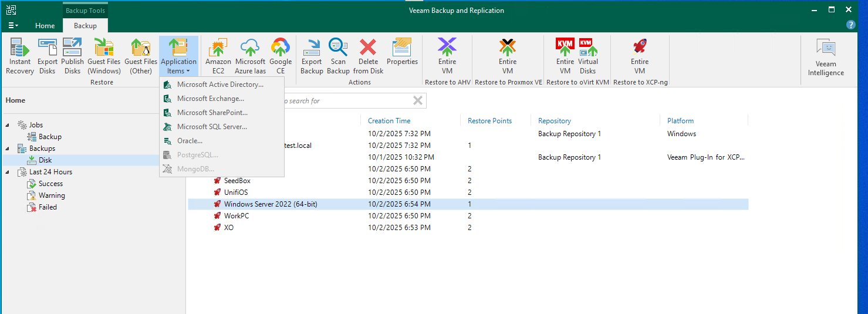Viewport: 868px width, 314px height.
Task: Open the help question mark icon
Action: (x=850, y=25)
